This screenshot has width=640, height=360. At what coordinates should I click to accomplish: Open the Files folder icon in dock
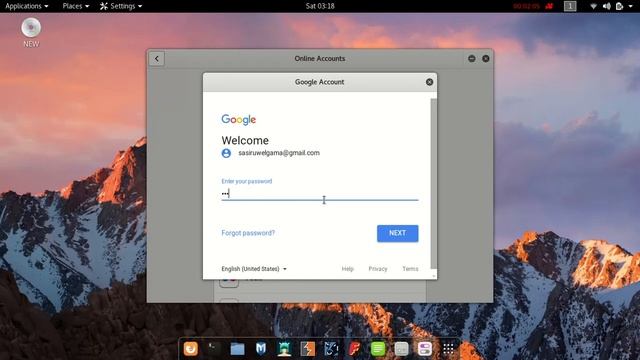(237, 349)
